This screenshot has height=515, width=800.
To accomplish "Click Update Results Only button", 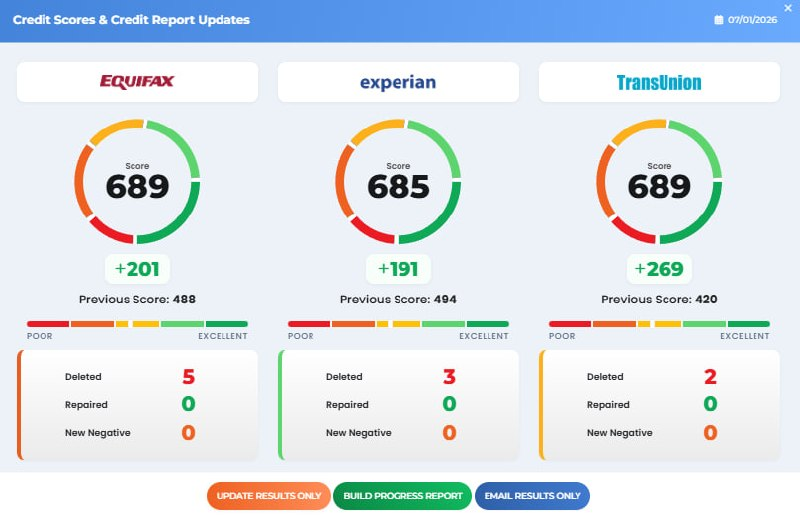I will click(269, 496).
